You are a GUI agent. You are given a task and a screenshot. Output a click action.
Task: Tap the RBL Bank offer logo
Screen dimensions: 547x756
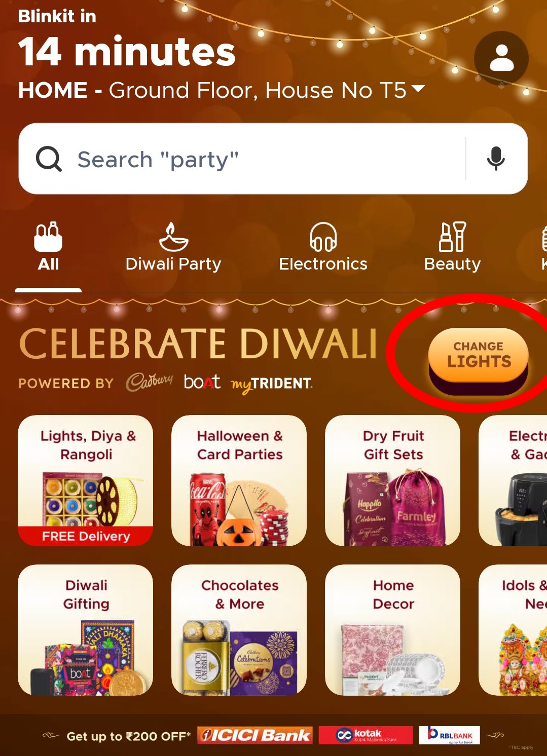450,735
